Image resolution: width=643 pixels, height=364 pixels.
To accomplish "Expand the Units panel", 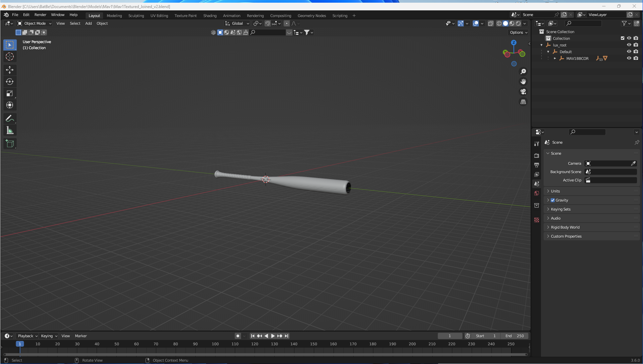I will click(555, 191).
